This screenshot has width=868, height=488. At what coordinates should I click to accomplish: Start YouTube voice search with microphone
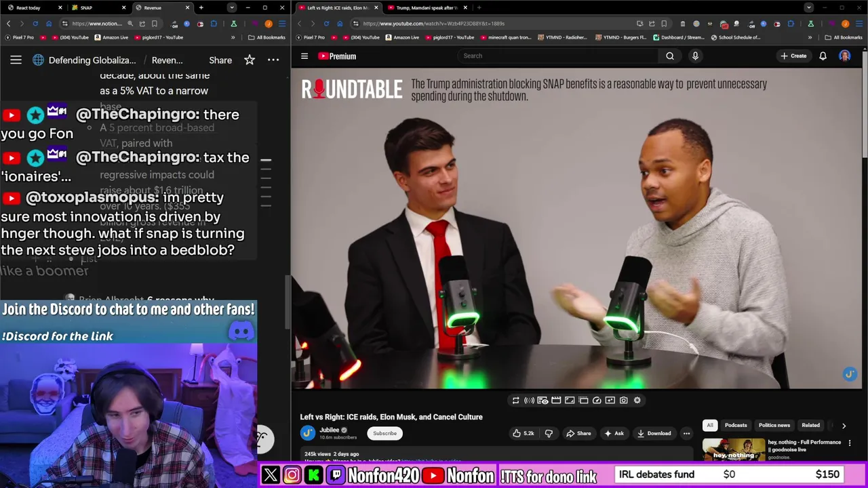pos(695,56)
